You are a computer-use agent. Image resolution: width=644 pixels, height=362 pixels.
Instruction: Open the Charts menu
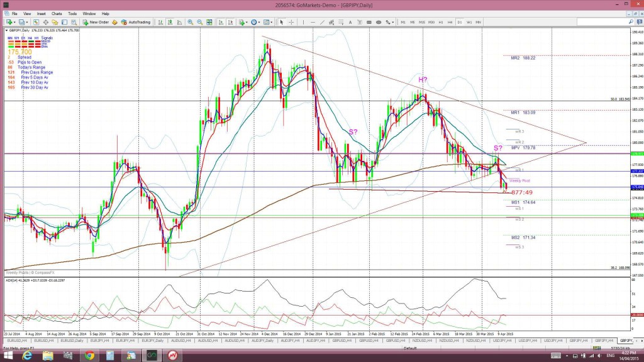click(x=57, y=14)
